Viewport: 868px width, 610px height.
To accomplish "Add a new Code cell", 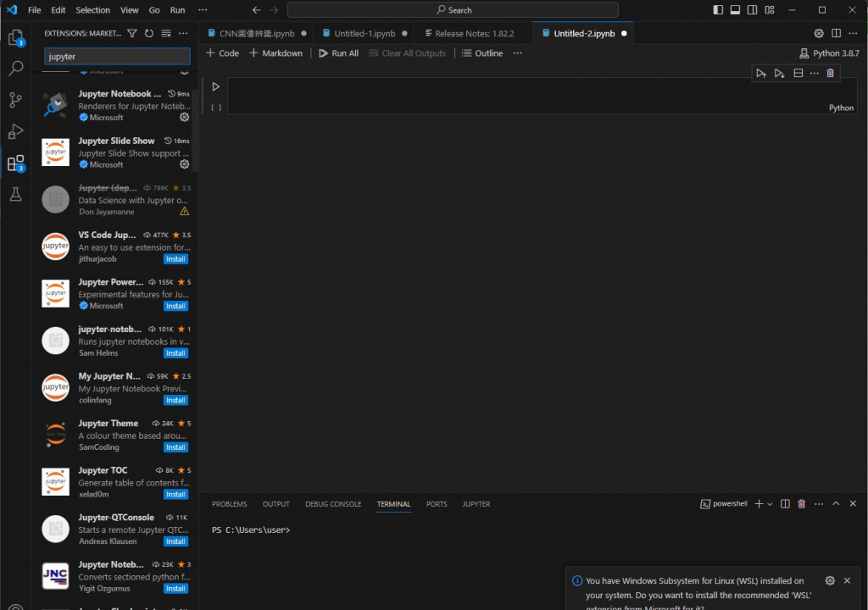I will (x=223, y=53).
